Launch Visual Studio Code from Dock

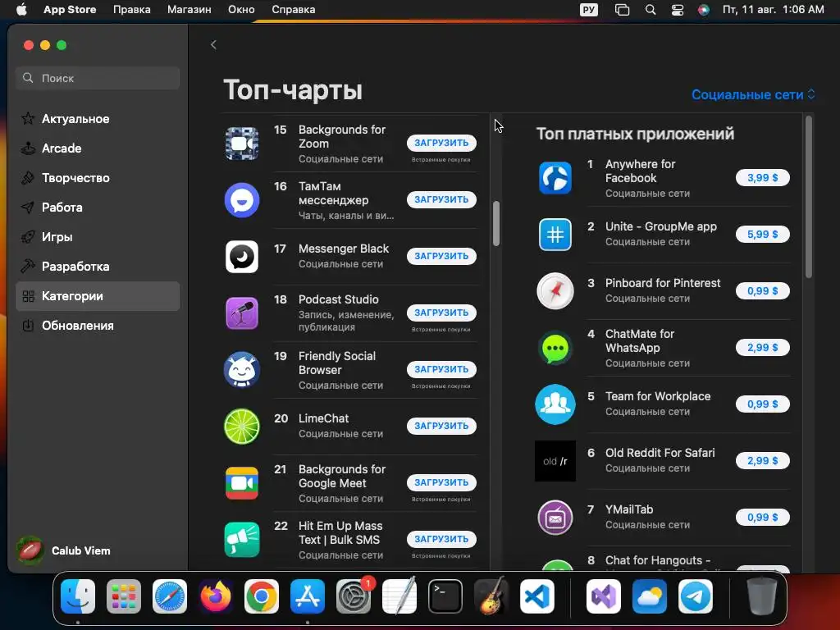537,596
